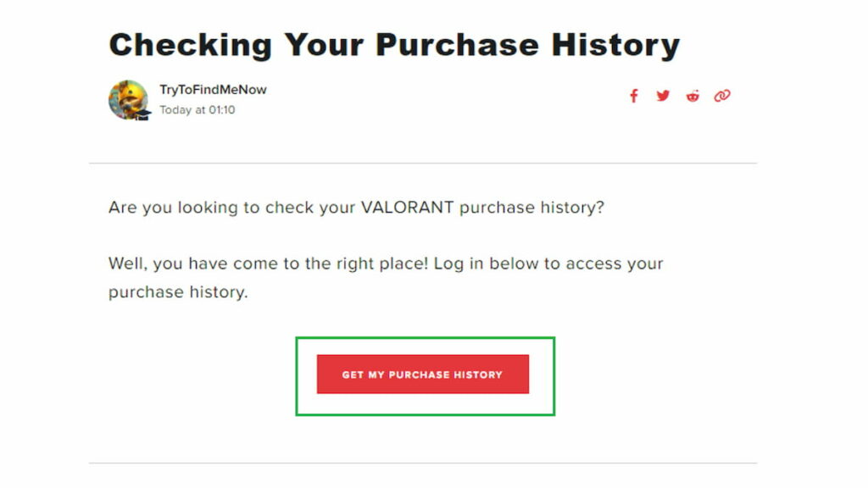The image size is (868, 488).
Task: Share the article on Facebook
Action: tap(634, 97)
